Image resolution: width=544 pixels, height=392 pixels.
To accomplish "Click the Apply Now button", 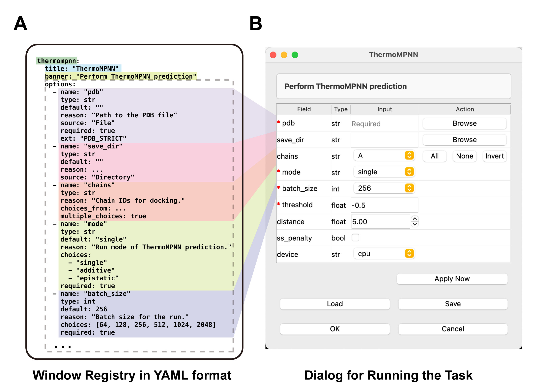I will 452,279.
